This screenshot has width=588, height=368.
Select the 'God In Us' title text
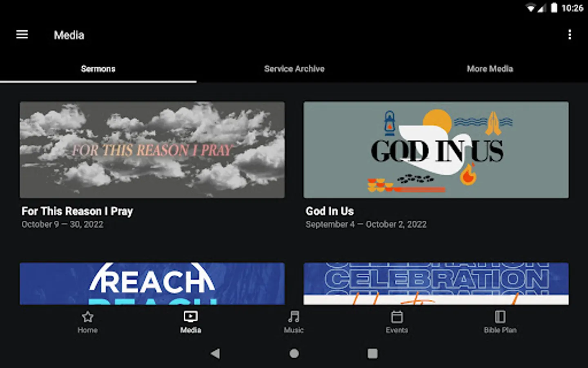pyautogui.click(x=330, y=211)
